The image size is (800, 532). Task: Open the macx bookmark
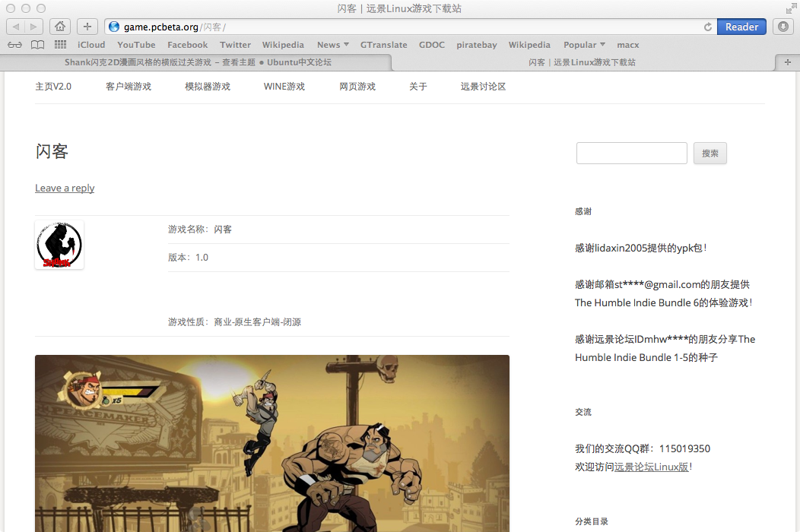coord(628,45)
